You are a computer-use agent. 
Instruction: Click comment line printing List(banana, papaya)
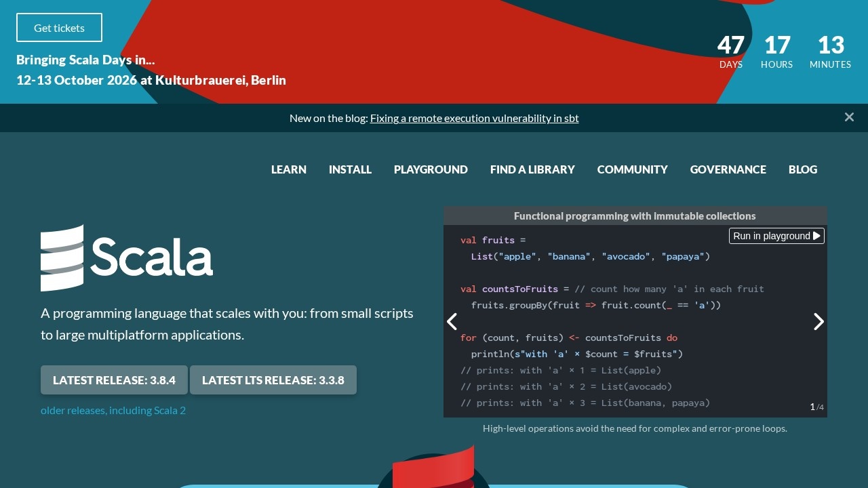[585, 403]
